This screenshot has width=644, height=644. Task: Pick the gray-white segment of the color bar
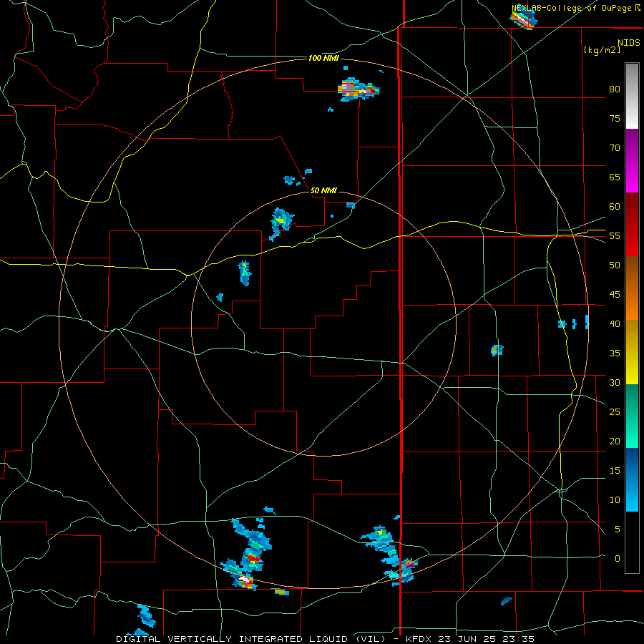click(632, 96)
